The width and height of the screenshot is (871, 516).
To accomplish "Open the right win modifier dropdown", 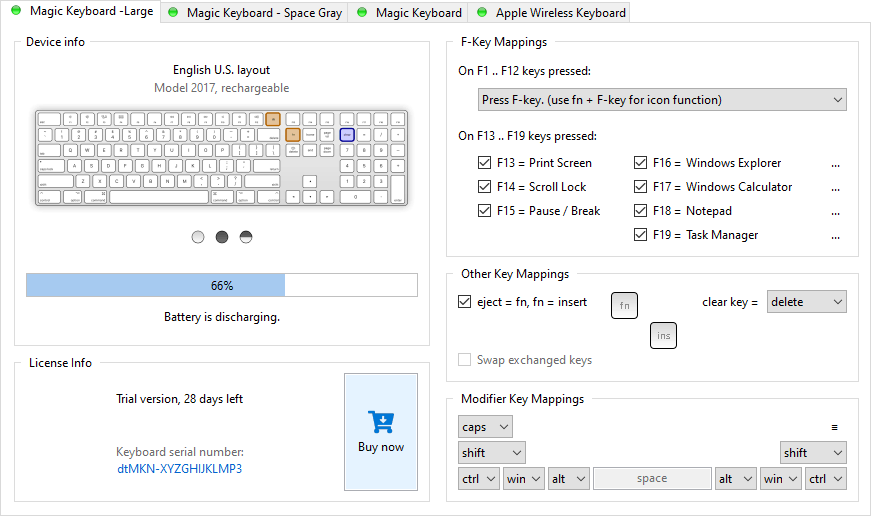I will (781, 478).
